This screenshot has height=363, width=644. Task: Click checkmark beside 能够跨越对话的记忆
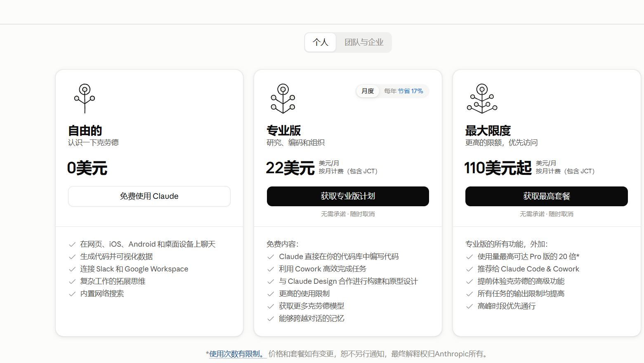point(271,318)
